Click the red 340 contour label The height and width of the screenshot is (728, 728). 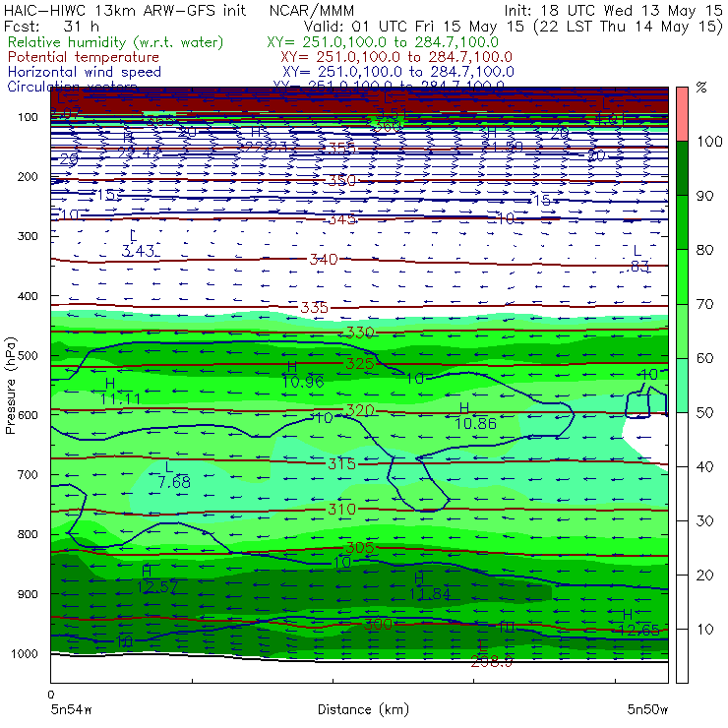pyautogui.click(x=324, y=259)
